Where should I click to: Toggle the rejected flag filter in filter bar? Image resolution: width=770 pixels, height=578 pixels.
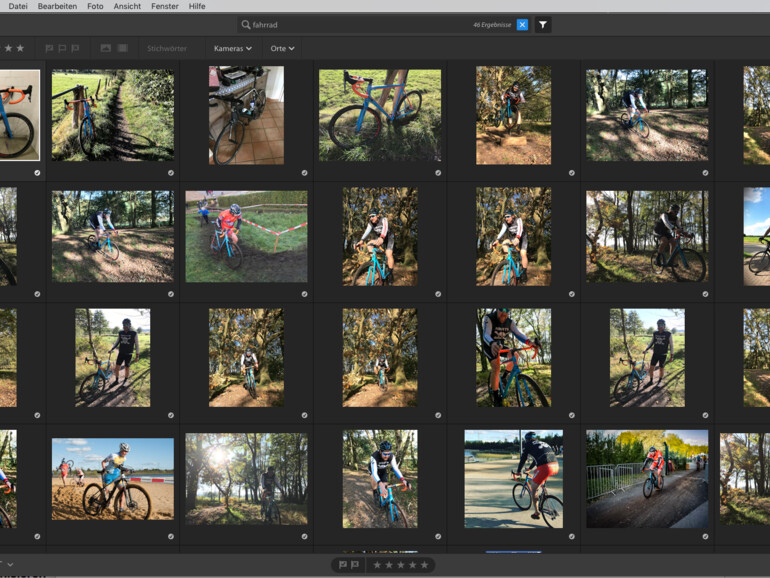75,48
